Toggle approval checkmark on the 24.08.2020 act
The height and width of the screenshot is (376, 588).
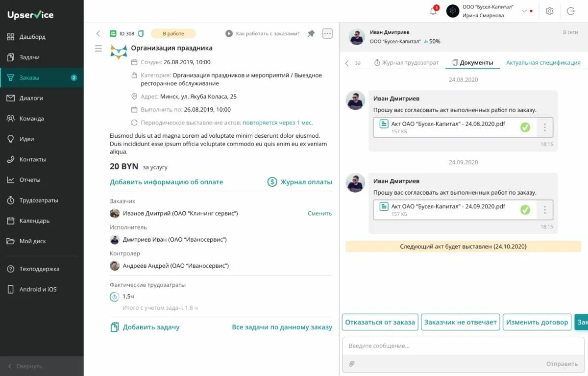(525, 127)
